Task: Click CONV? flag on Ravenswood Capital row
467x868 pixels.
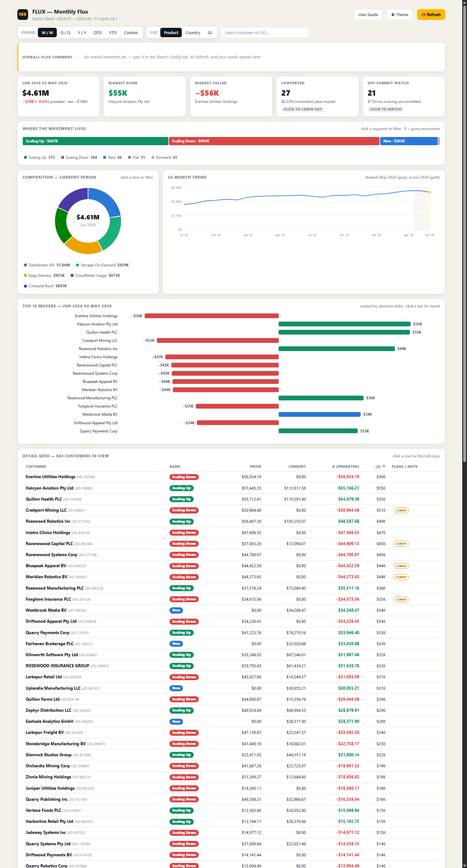Action: tap(401, 544)
